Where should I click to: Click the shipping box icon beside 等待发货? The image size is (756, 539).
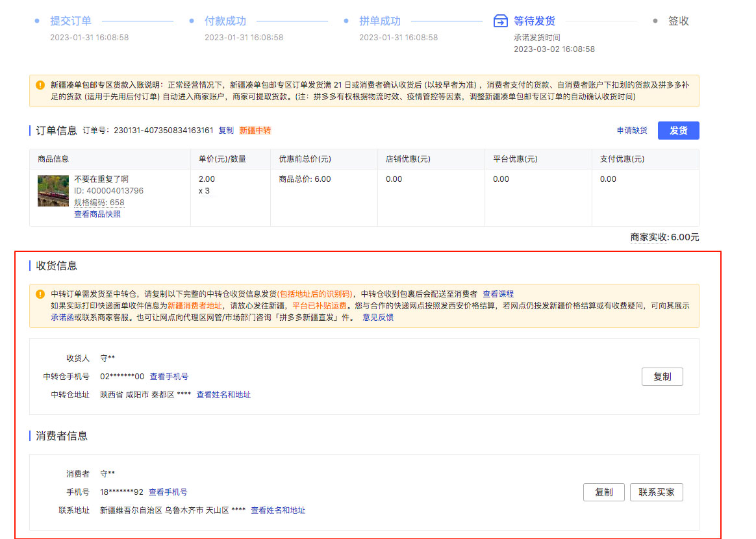pos(500,21)
